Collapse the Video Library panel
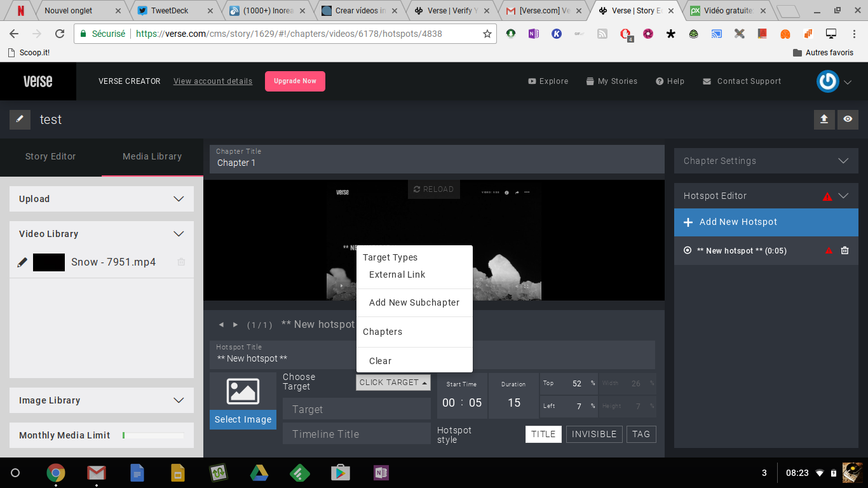Screen dimensions: 868x488 (179, 234)
